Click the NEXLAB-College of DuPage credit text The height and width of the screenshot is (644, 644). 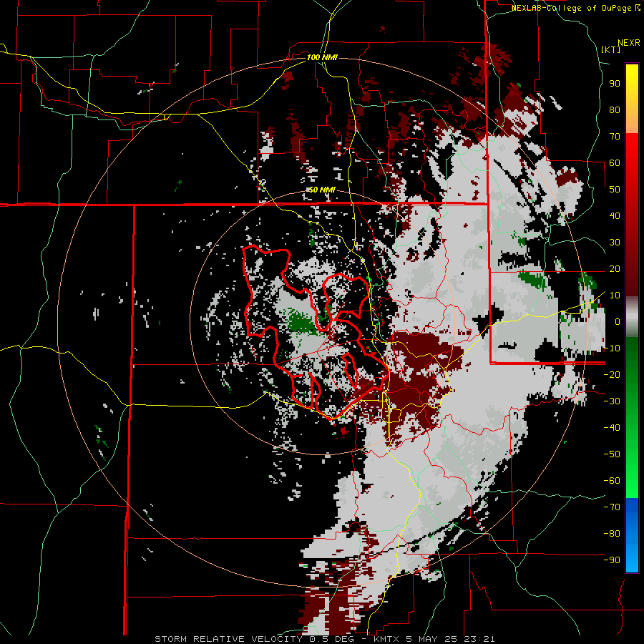coord(575,8)
